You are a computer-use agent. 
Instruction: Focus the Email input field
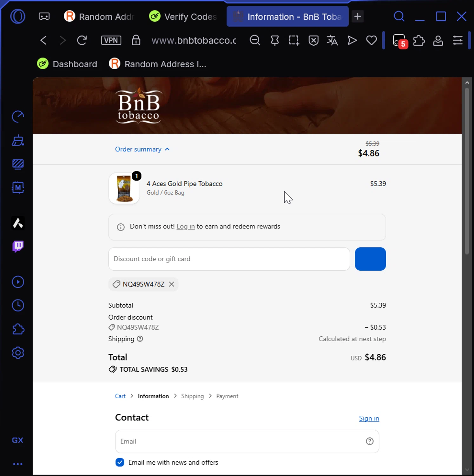pos(247,441)
